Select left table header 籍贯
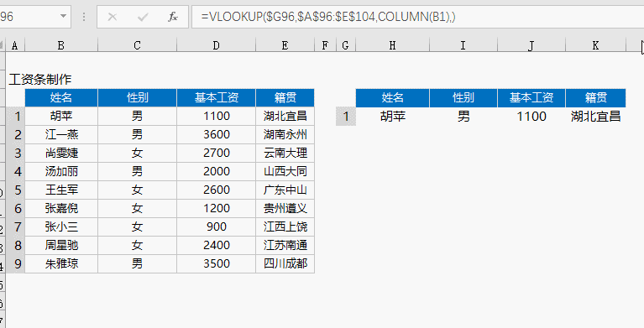 point(285,97)
